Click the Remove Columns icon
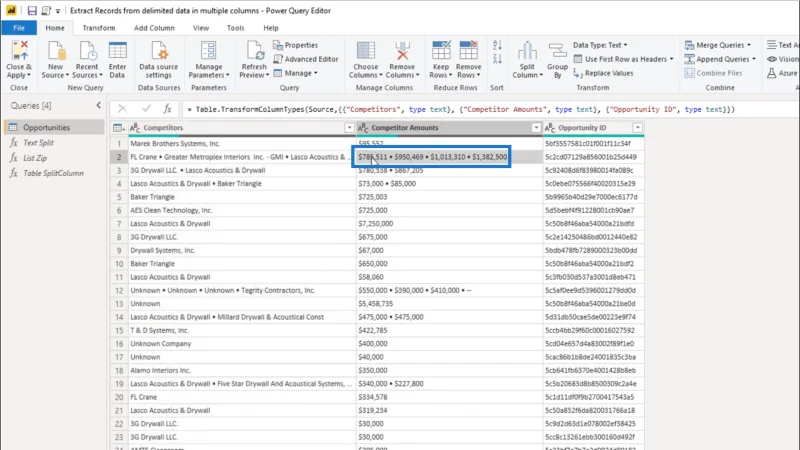The image size is (800, 450). pos(402,51)
